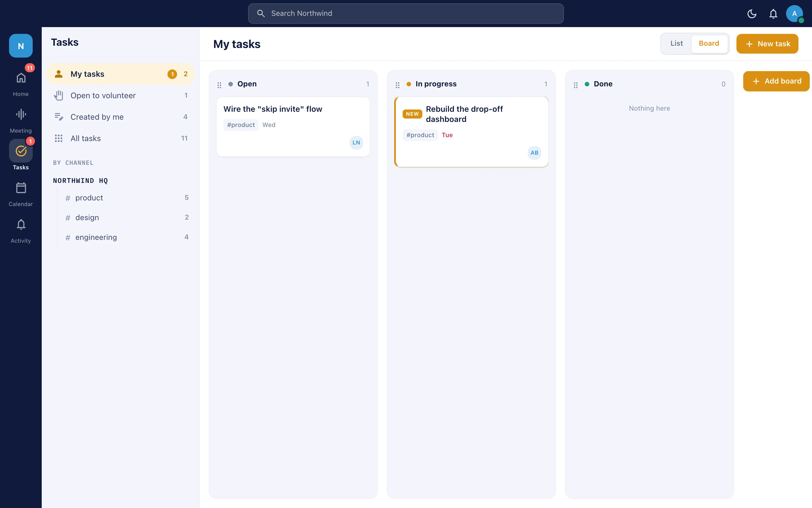The width and height of the screenshot is (812, 508).
Task: Click the Done column title
Action: point(603,84)
